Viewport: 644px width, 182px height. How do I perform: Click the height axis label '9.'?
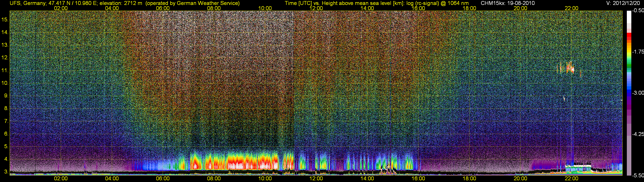tap(6, 96)
